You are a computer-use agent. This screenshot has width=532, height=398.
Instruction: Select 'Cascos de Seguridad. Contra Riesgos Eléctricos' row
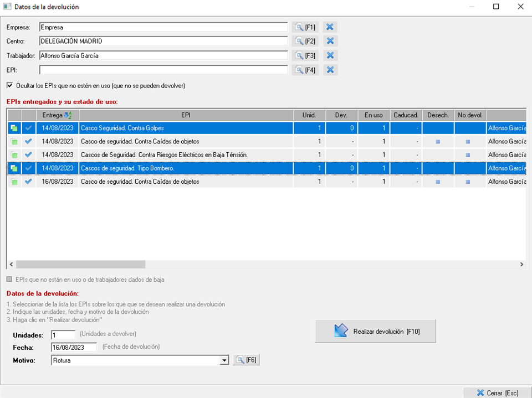pos(267,155)
